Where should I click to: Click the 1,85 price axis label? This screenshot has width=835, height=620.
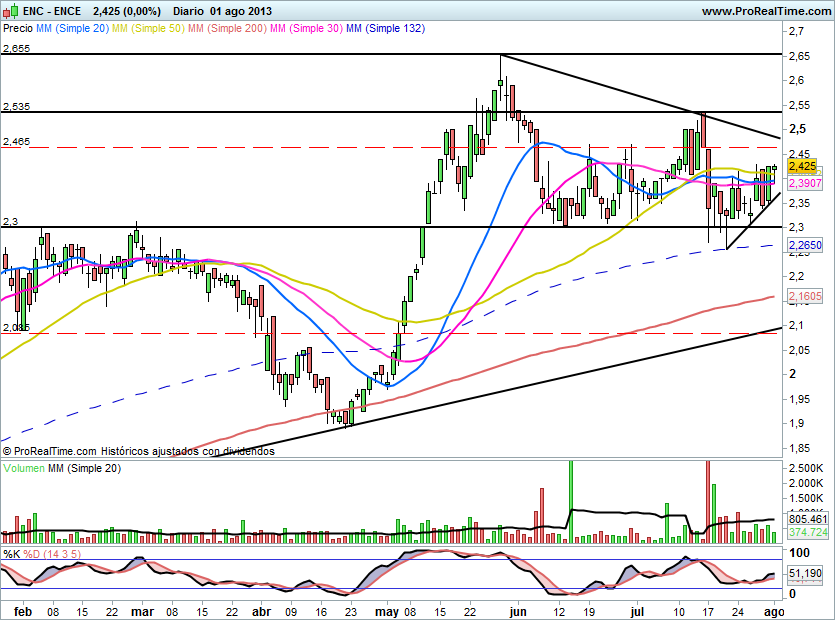[x=798, y=448]
